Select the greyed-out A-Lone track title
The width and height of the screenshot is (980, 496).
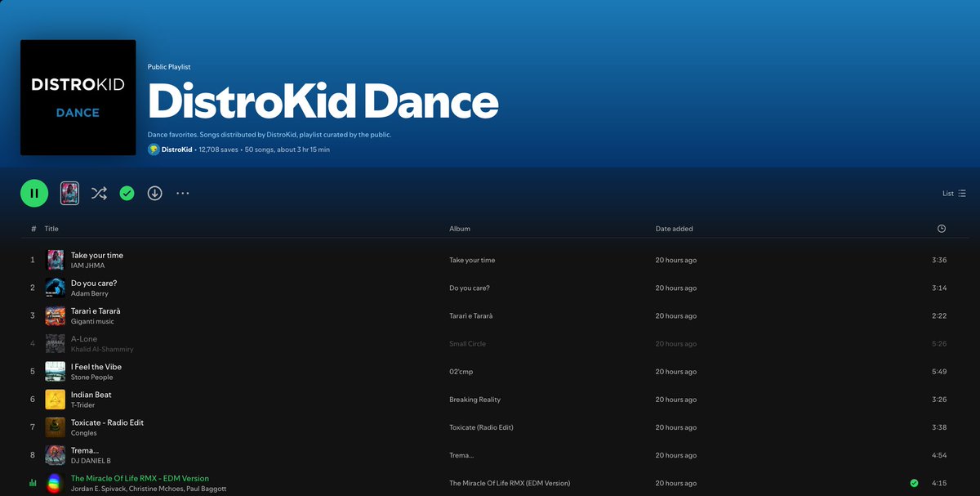click(84, 338)
